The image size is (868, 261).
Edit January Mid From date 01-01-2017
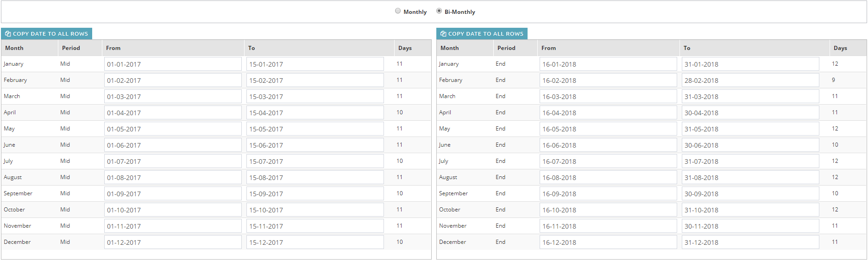[173, 64]
